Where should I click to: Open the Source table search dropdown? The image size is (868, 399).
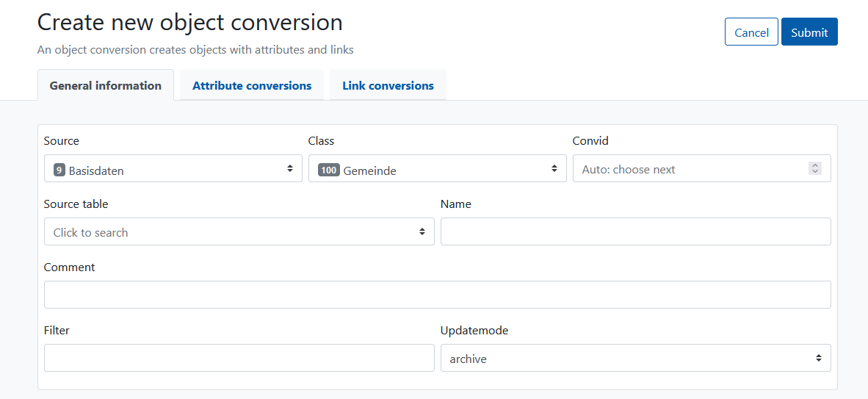pos(239,231)
